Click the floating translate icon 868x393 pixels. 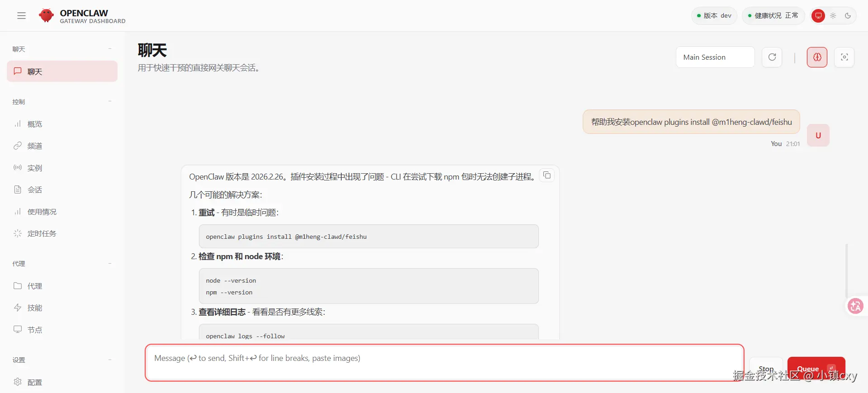pos(855,306)
